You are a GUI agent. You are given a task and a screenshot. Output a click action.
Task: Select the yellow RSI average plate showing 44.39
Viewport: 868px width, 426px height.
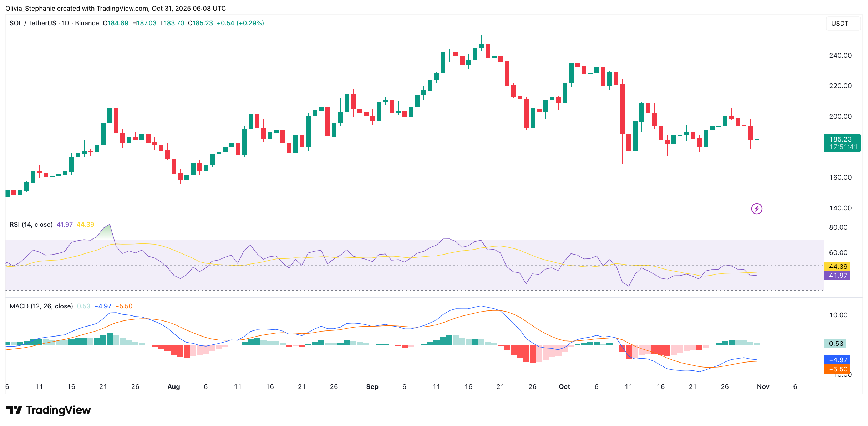point(838,266)
